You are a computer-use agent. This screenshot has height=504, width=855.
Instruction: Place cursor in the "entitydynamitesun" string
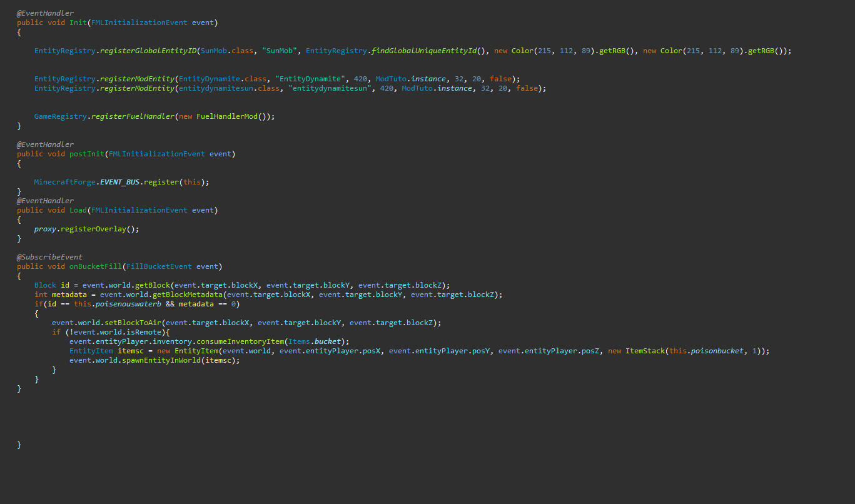(330, 88)
